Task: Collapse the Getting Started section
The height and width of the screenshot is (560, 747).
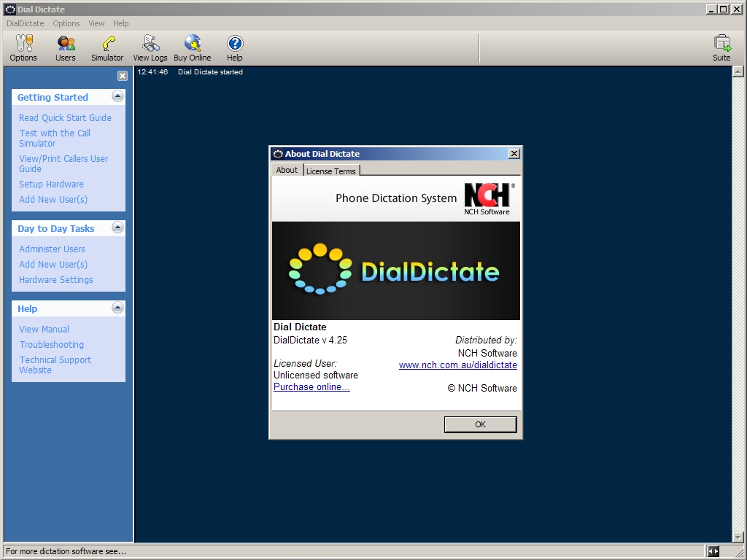Action: pyautogui.click(x=117, y=96)
